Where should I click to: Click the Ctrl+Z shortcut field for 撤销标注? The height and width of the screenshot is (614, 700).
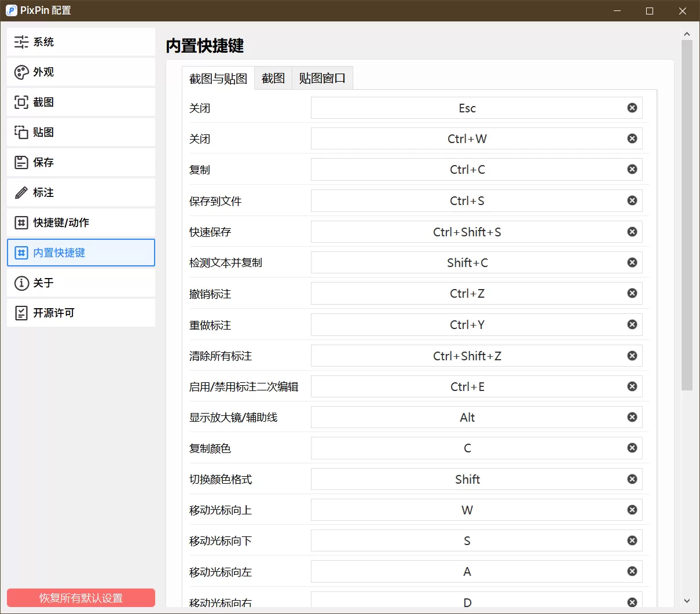(x=467, y=293)
